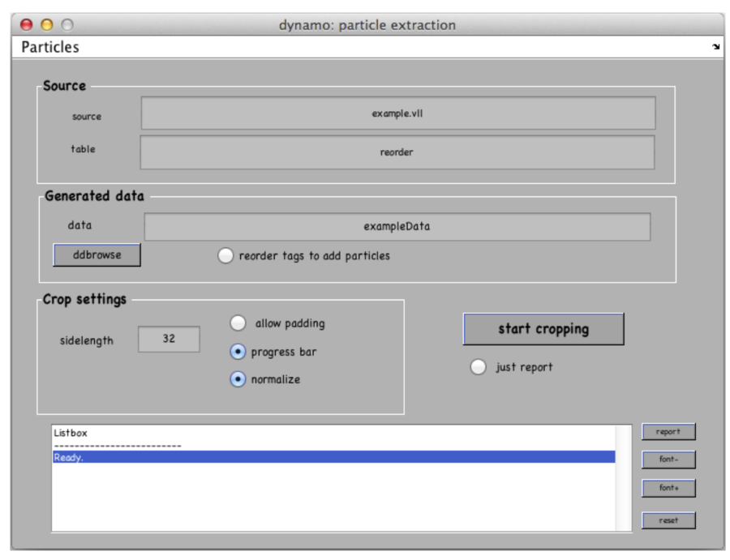730x560 pixels.
Task: Disable the normalize option
Action: [x=238, y=379]
